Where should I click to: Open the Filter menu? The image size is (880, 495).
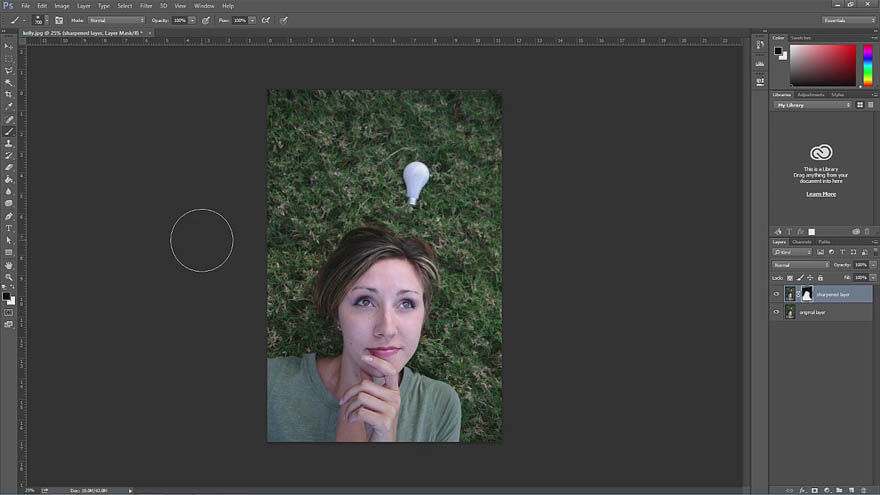[146, 6]
